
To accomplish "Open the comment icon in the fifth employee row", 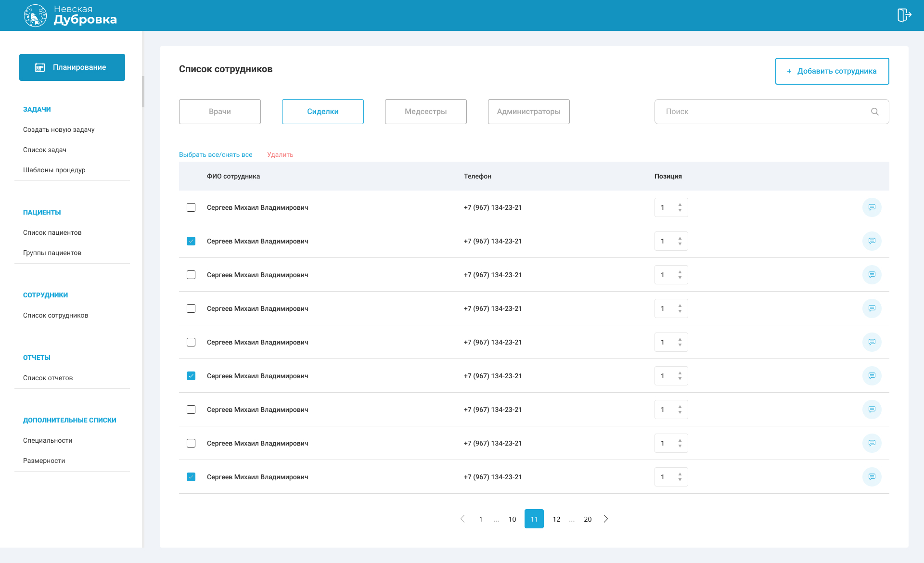I will point(872,342).
